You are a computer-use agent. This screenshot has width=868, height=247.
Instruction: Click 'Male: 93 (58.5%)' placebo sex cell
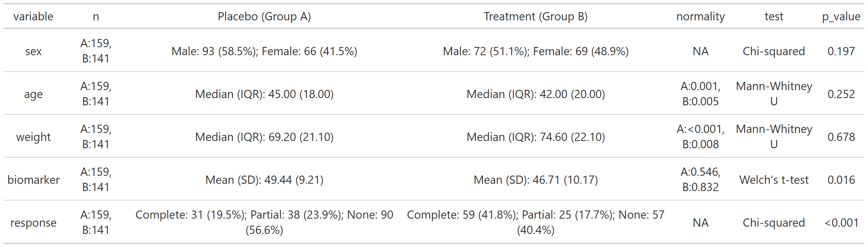click(x=264, y=51)
